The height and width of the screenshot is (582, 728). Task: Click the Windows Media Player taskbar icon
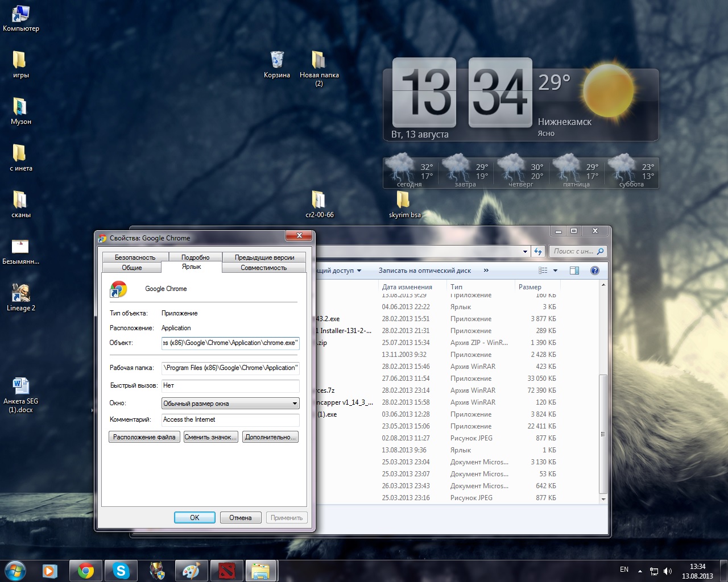click(50, 571)
